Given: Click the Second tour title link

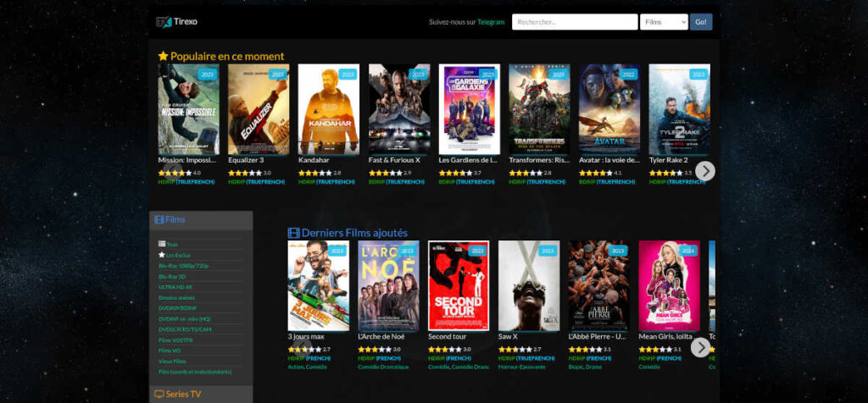Looking at the screenshot, I should (448, 337).
